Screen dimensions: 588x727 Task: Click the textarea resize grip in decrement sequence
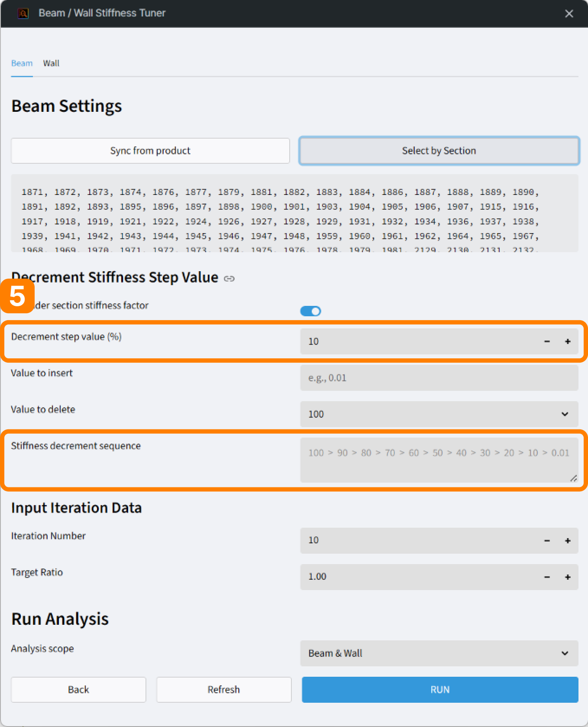click(x=573, y=478)
